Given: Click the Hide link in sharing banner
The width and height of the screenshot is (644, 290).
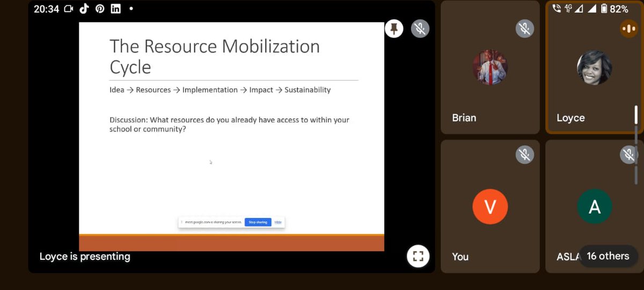Looking at the screenshot, I should coord(278,222).
